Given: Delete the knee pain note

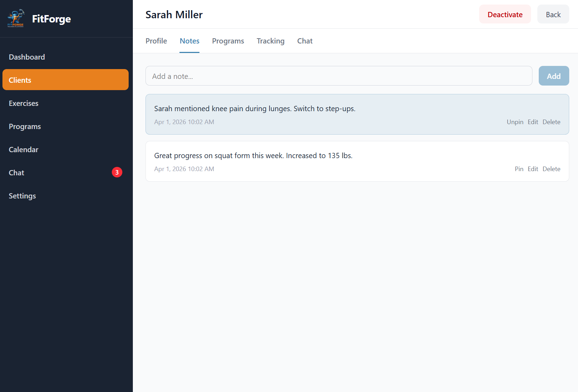Looking at the screenshot, I should [x=551, y=122].
